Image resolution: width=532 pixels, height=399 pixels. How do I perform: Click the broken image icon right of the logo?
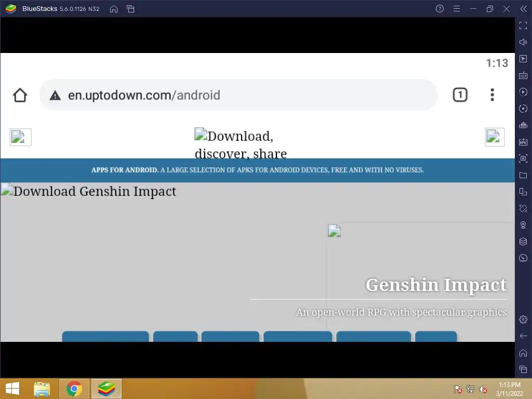click(495, 137)
